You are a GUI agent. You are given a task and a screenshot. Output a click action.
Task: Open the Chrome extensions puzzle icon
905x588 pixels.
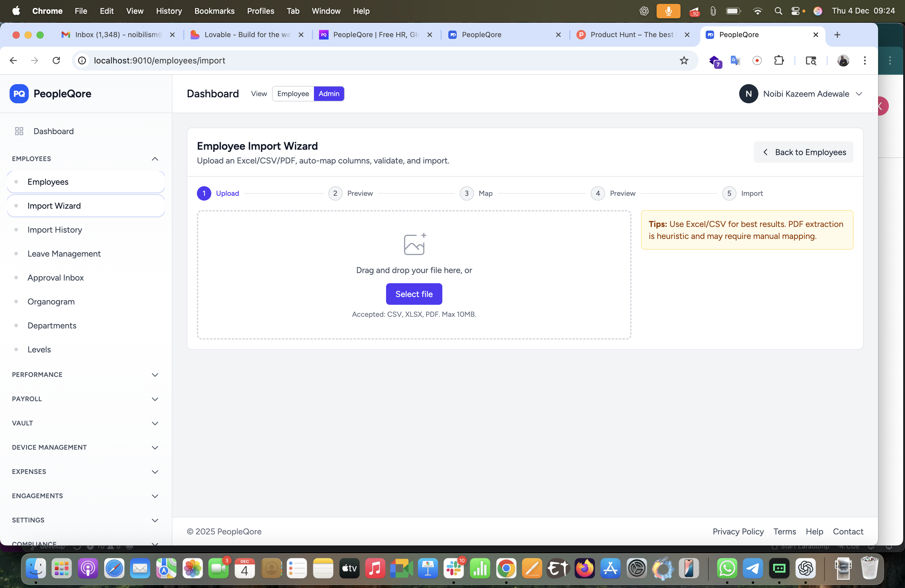click(779, 60)
